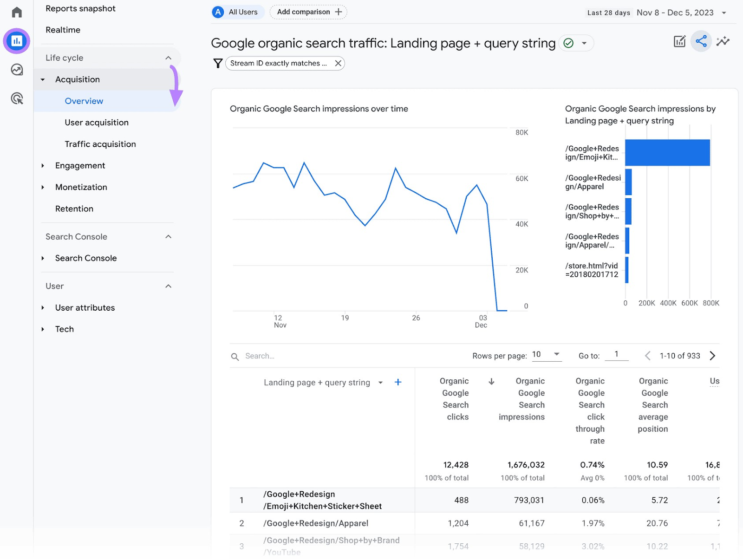Expand the Tech section

pyautogui.click(x=43, y=329)
